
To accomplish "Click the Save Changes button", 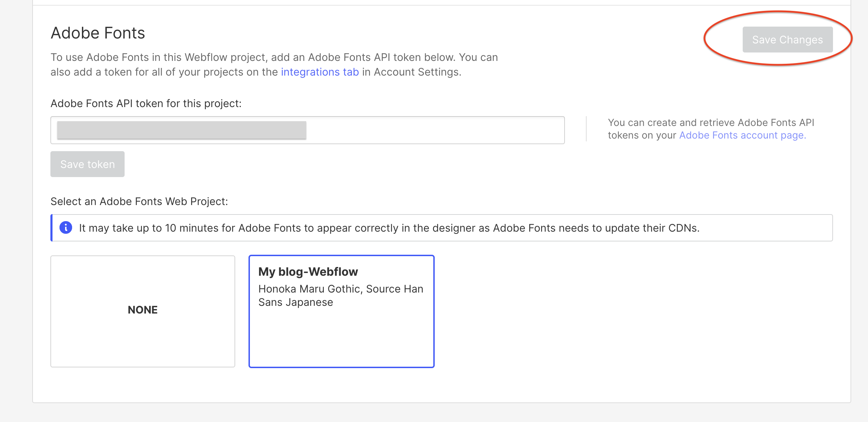I will click(787, 40).
